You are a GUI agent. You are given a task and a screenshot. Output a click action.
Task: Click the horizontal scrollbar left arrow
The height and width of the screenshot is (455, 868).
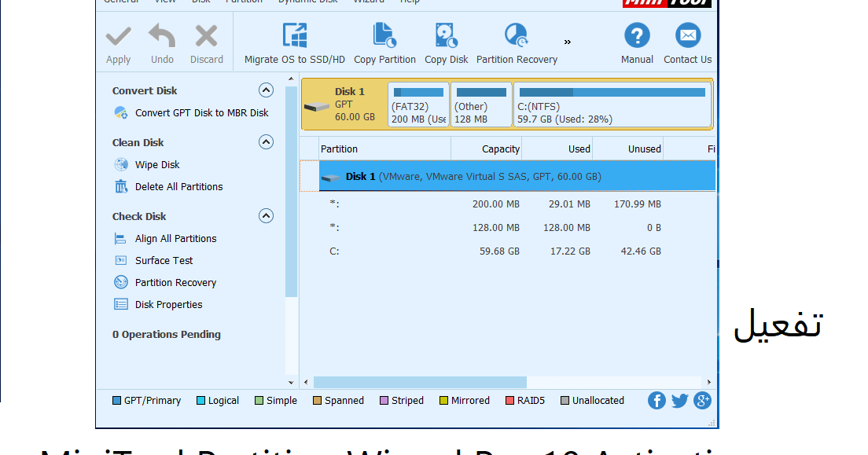click(306, 382)
